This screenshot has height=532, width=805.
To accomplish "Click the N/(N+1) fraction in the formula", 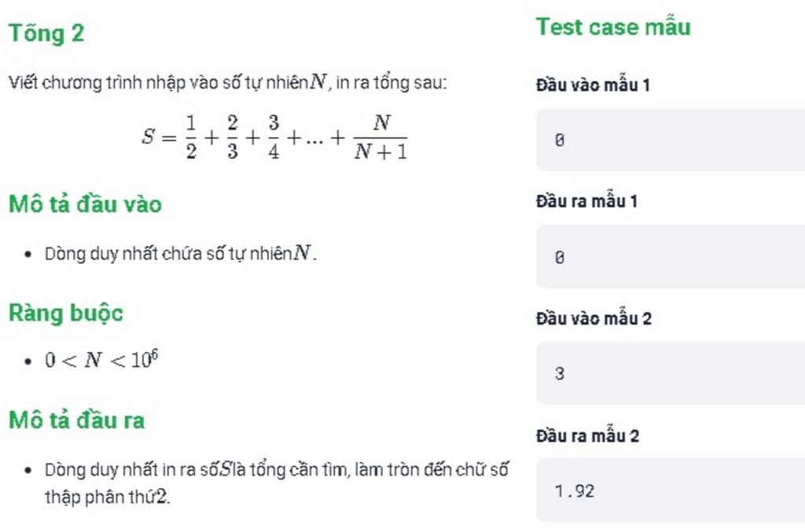I will tap(380, 137).
